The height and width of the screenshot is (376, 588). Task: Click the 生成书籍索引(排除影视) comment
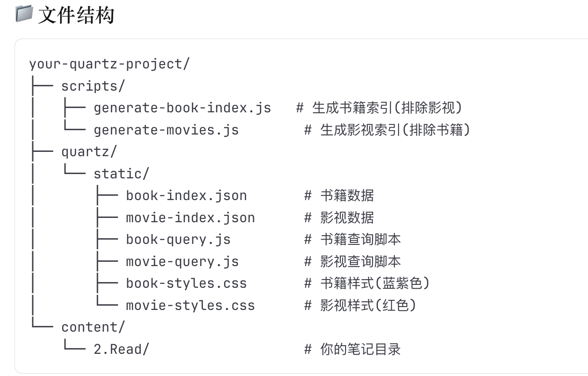point(383,108)
